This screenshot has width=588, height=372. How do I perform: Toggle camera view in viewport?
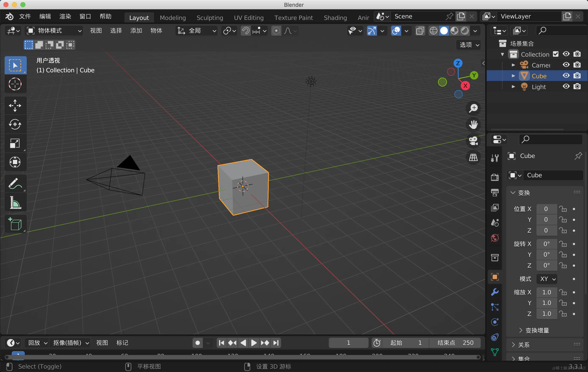point(473,141)
